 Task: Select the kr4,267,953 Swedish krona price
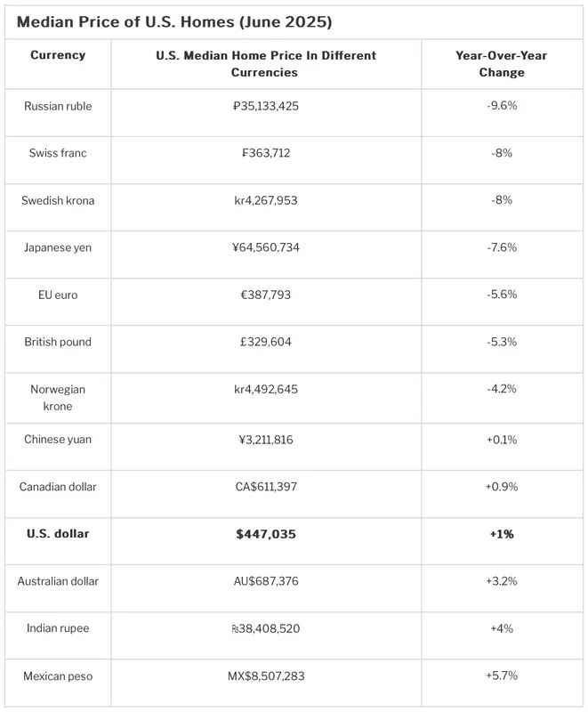click(266, 200)
